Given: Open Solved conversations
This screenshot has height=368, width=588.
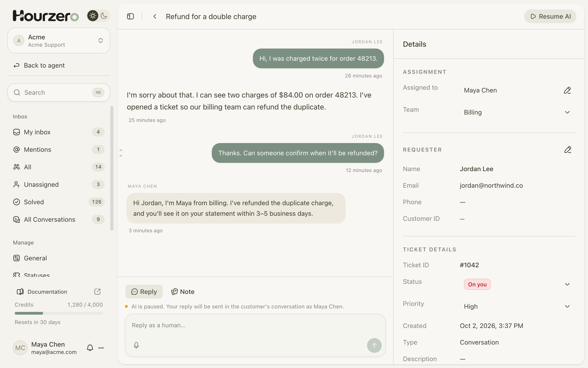Looking at the screenshot, I should (59, 202).
